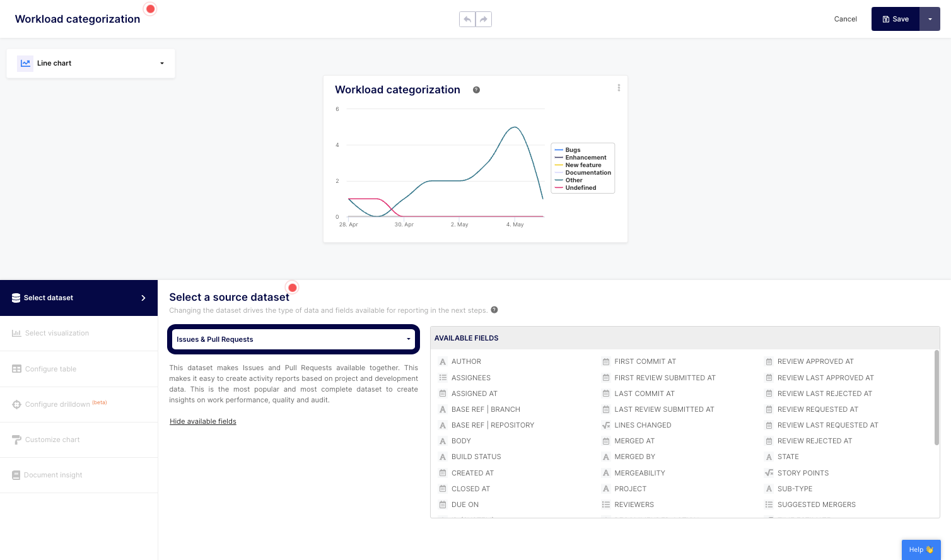
Task: Open the chart's three-dot options menu
Action: coord(619,88)
